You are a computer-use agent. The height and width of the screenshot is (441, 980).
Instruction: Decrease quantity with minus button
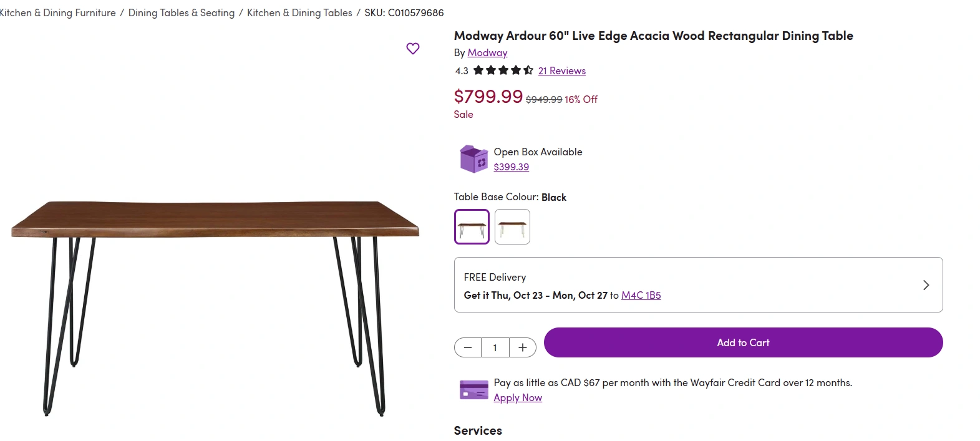pos(468,347)
